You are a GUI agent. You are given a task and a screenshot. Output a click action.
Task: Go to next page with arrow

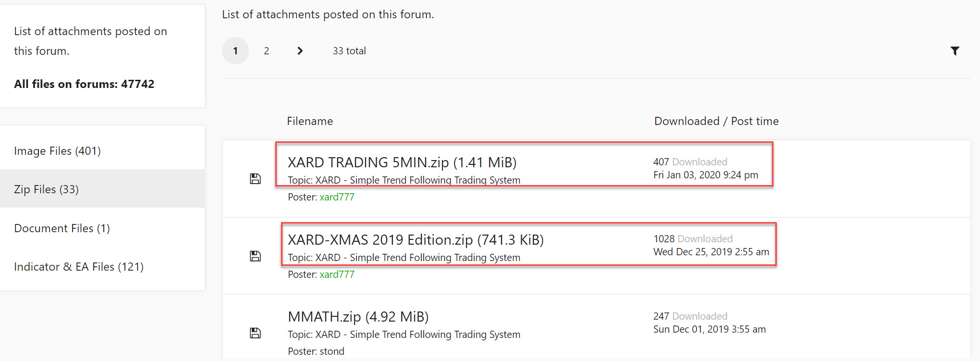(300, 51)
